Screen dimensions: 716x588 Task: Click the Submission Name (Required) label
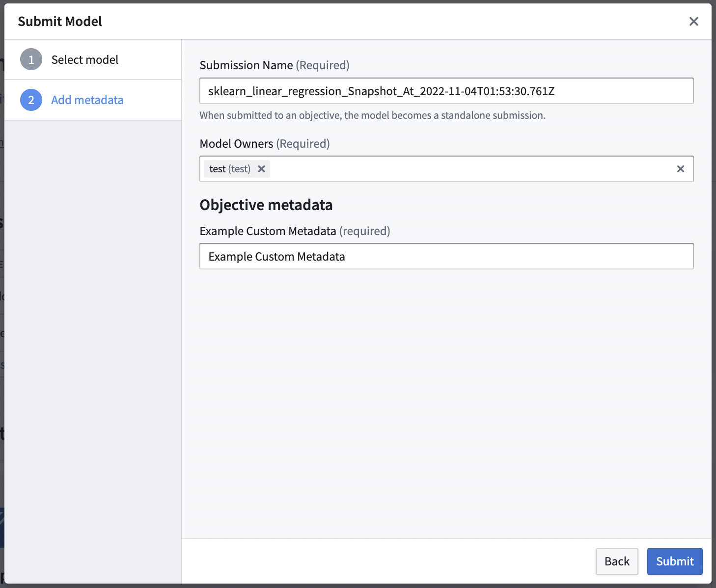[x=275, y=65]
